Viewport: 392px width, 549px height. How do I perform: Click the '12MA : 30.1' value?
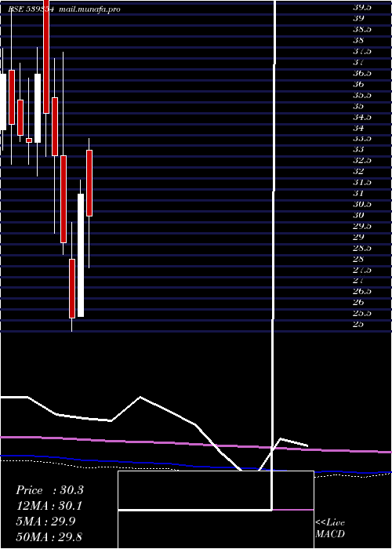pyautogui.click(x=49, y=506)
